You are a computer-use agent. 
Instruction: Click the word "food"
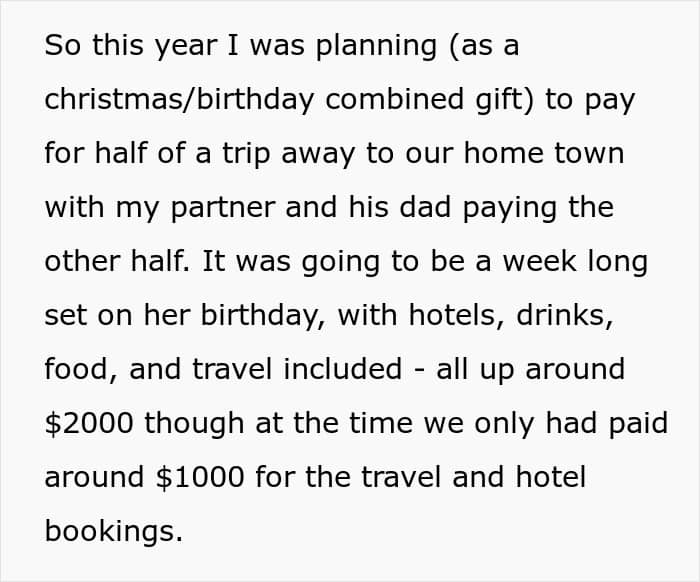[75, 370]
